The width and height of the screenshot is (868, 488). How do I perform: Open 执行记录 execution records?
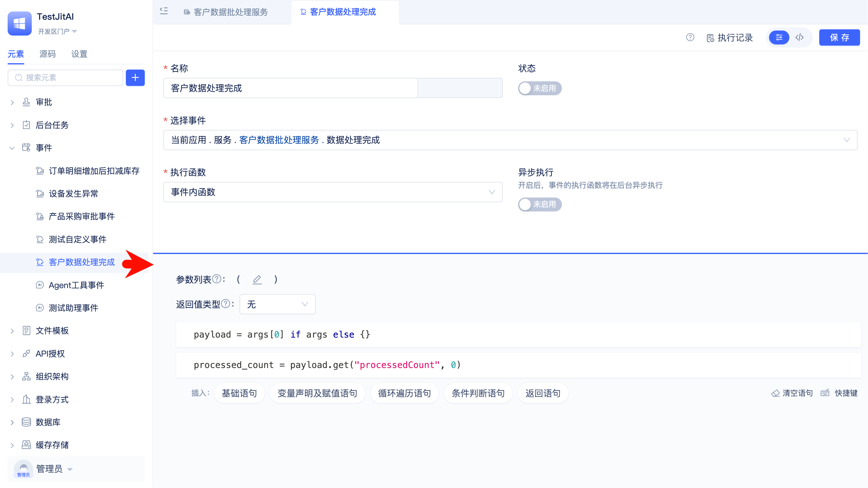[730, 38]
